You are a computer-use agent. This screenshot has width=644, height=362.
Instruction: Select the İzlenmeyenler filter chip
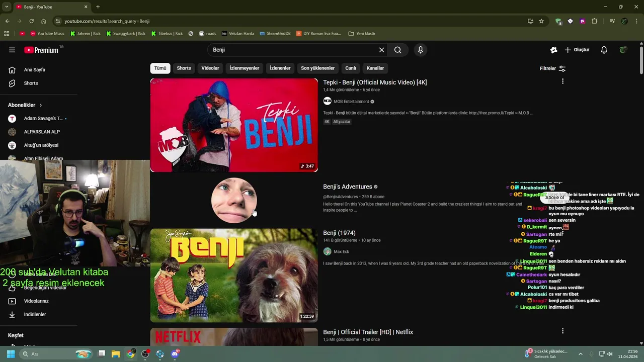click(244, 68)
